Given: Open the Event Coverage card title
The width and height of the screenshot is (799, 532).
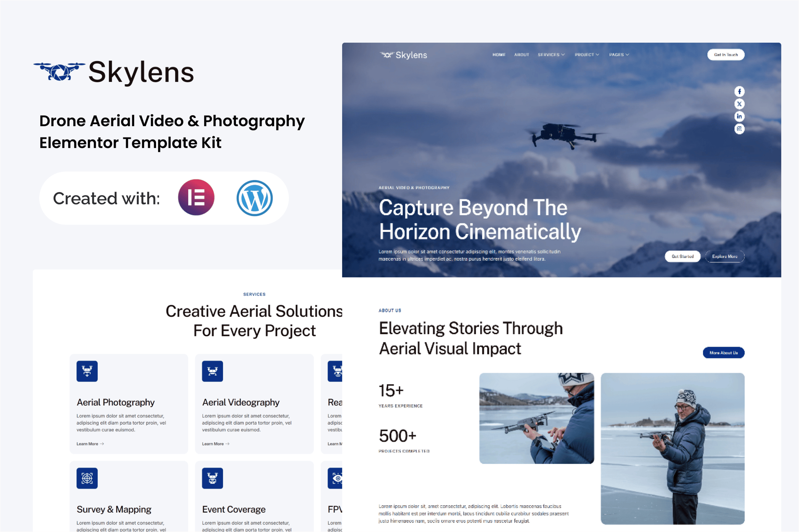Looking at the screenshot, I should 234,509.
